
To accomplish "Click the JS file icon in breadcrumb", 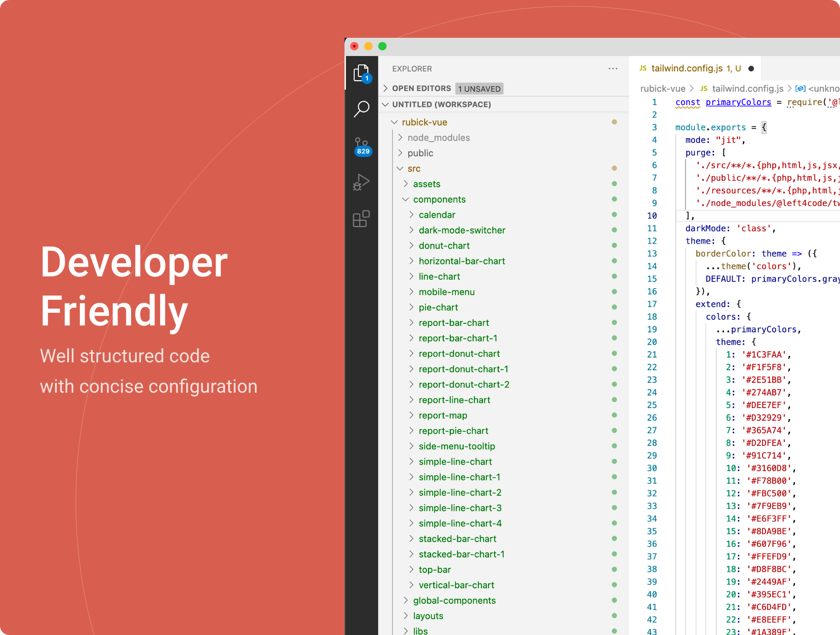I will coord(704,88).
